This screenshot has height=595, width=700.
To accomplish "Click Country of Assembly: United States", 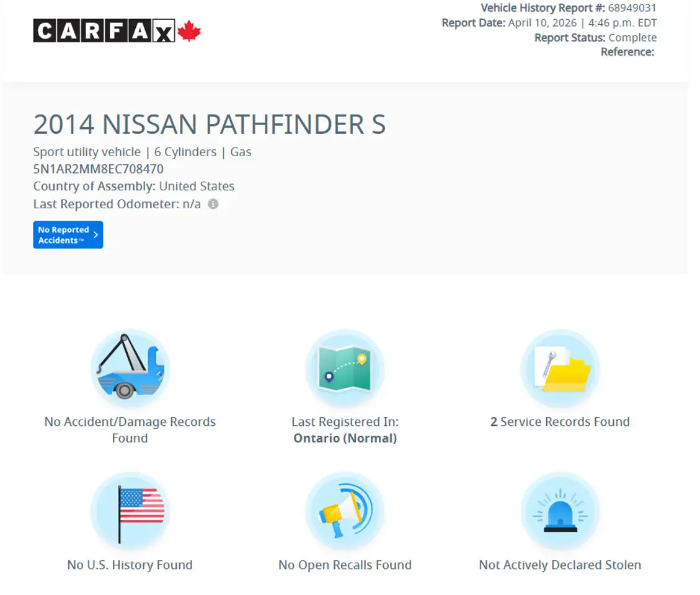I will pos(133,186).
